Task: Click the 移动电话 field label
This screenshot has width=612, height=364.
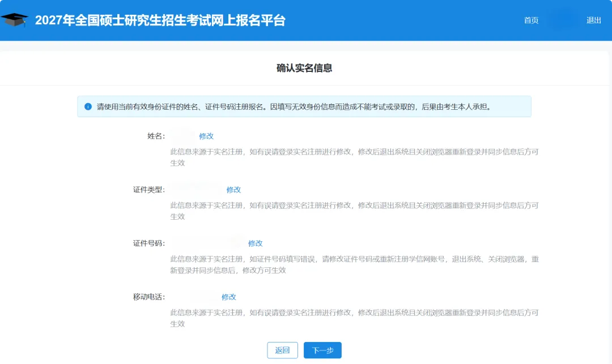Action: coord(148,297)
